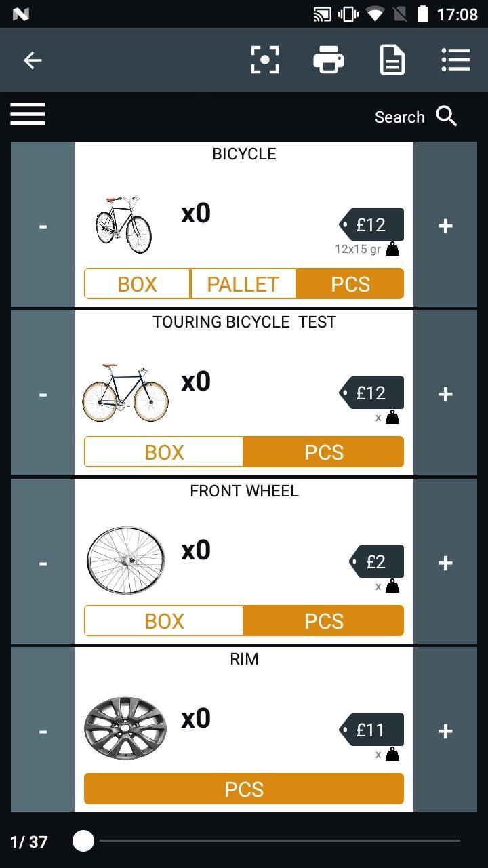Decrease Touring Bicycle Test quantity
This screenshot has width=488, height=868.
pyautogui.click(x=43, y=393)
